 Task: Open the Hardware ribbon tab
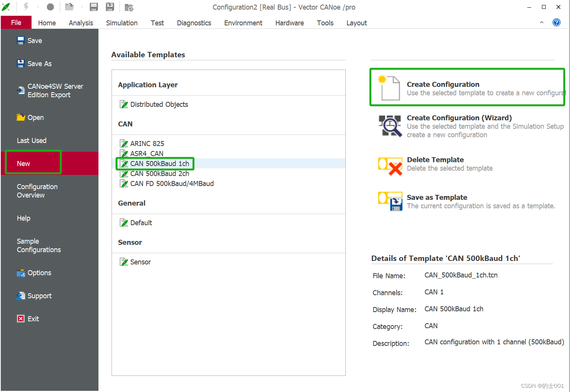point(290,23)
